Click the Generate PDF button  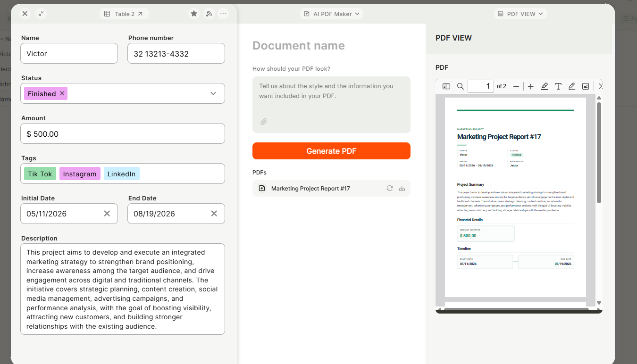(331, 151)
